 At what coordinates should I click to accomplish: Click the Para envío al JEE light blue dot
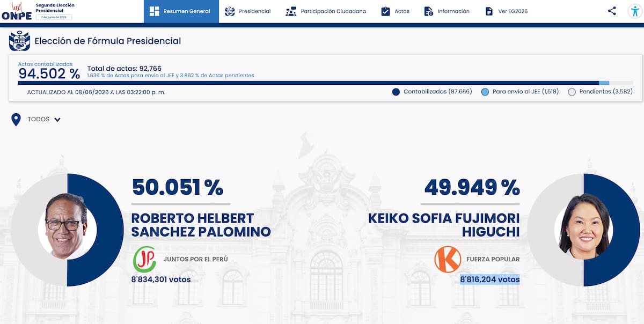point(485,92)
